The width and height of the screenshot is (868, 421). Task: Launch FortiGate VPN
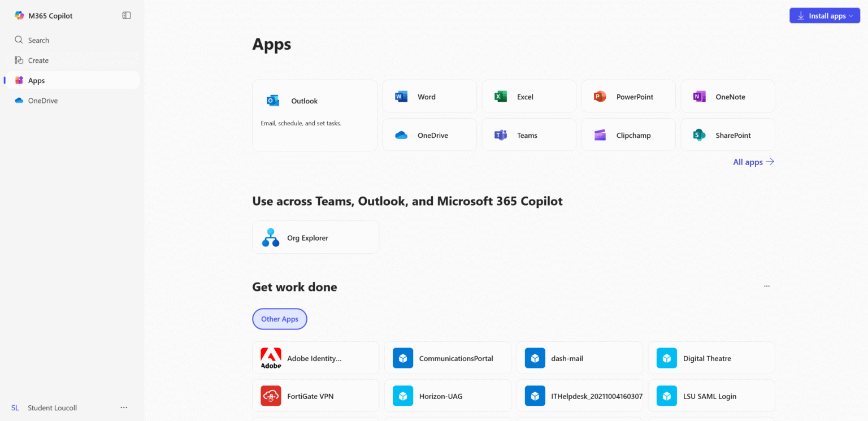[315, 396]
